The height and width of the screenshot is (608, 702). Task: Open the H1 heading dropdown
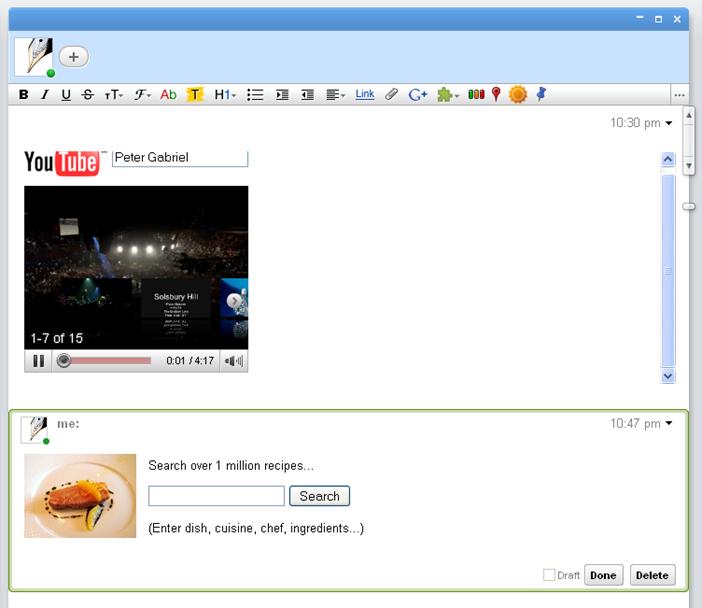click(x=225, y=94)
